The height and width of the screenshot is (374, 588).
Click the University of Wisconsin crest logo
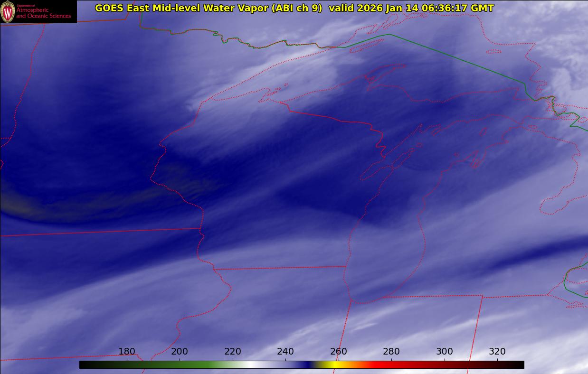(8, 12)
